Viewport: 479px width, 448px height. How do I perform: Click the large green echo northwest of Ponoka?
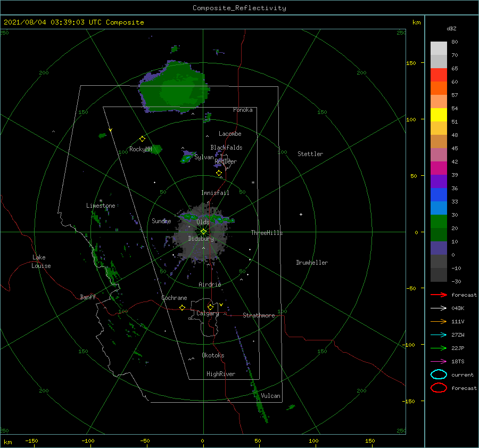(x=174, y=87)
